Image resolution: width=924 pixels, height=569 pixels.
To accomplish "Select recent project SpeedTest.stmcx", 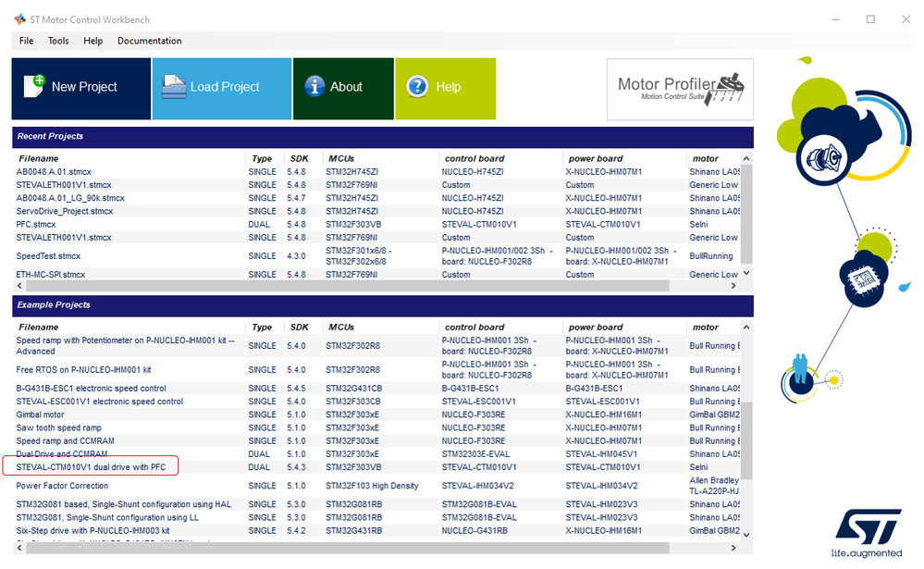I will coord(48,256).
